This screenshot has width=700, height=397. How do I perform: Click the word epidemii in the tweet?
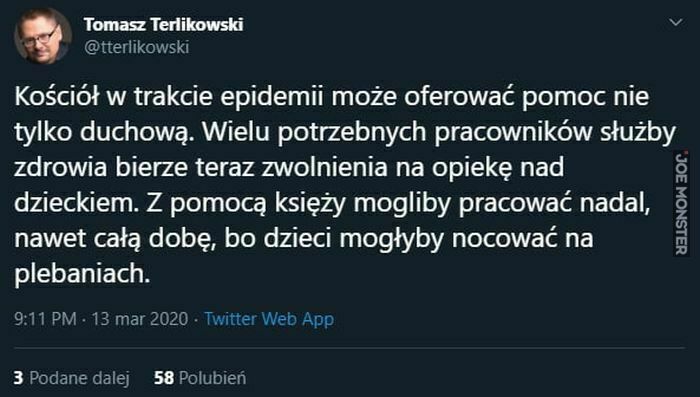[x=271, y=97]
